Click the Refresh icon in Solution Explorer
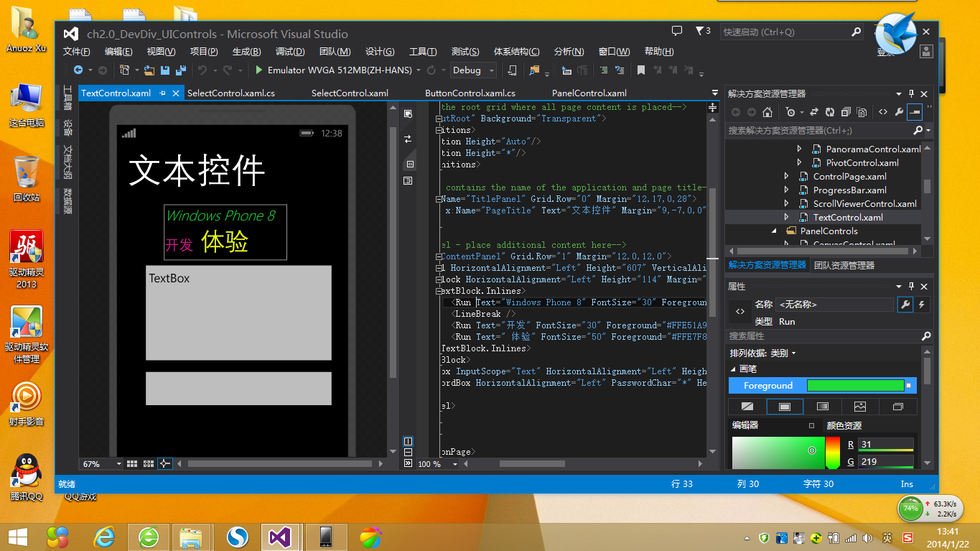This screenshot has width=980, height=551. (x=830, y=112)
